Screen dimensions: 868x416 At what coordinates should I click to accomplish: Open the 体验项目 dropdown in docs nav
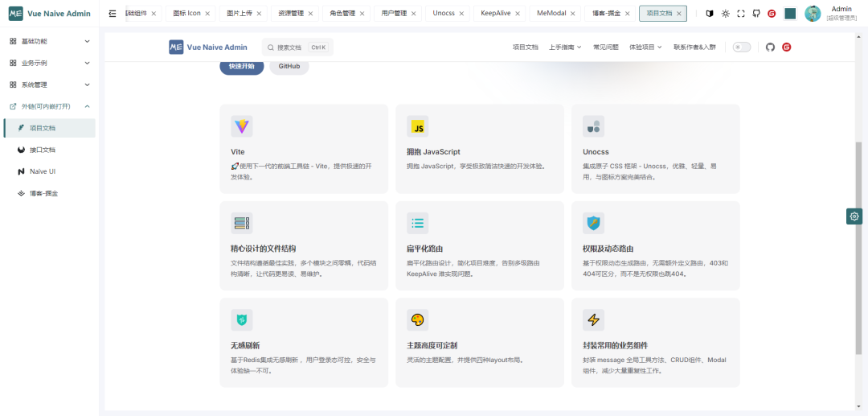point(645,47)
